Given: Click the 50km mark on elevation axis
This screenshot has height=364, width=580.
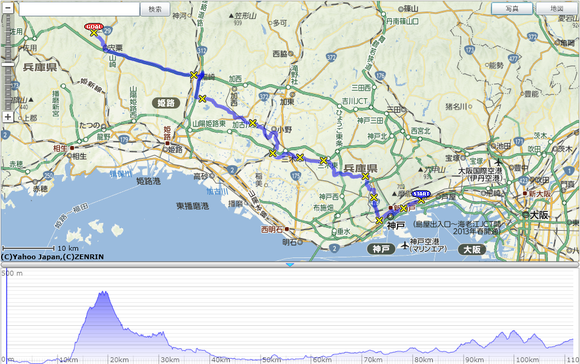Looking at the screenshot, I should coord(271,360).
